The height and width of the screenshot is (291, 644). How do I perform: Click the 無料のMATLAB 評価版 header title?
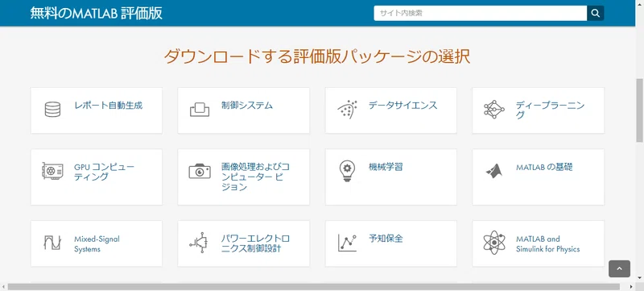[x=96, y=13]
